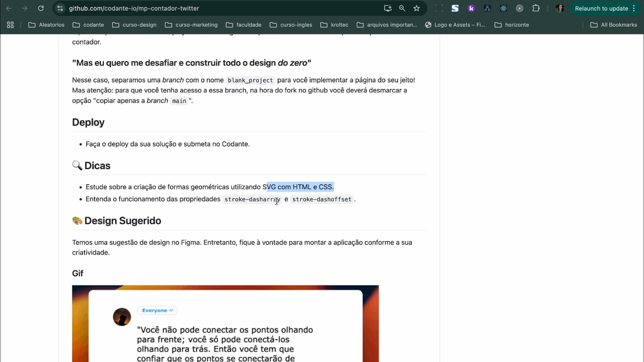The width and height of the screenshot is (644, 362).
Task: Click the S extension icon
Action: 455,8
